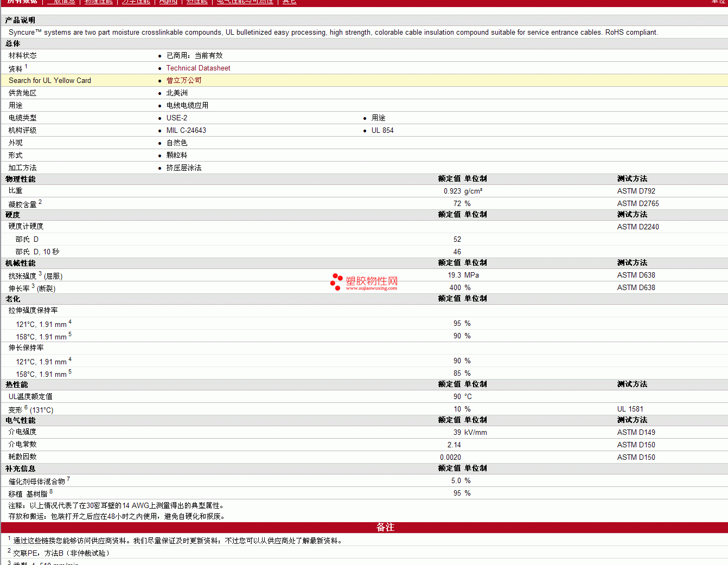Click ASTM D150 in the 耗散因数 row
This screenshot has height=565, width=728.
(636, 458)
